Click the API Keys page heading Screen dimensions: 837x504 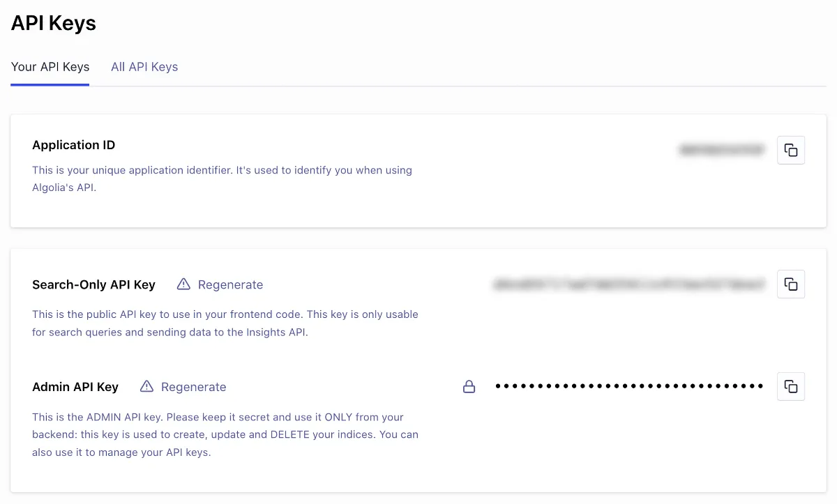pyautogui.click(x=53, y=23)
